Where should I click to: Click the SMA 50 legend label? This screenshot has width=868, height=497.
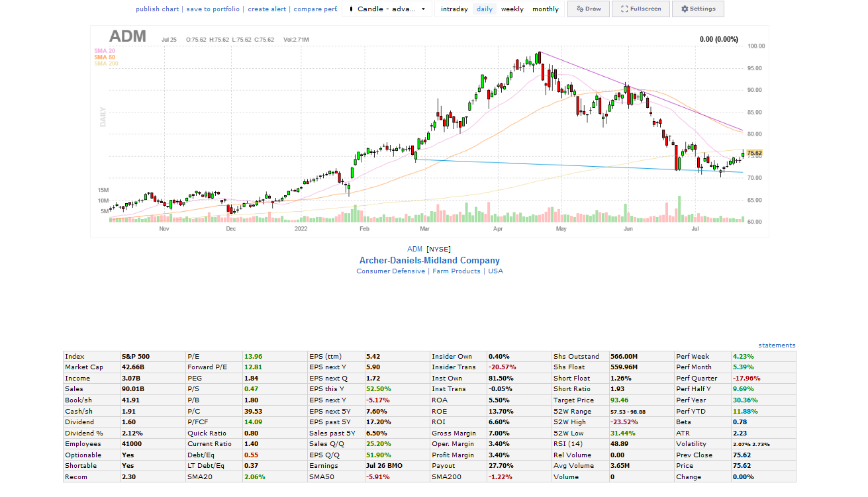click(x=105, y=58)
